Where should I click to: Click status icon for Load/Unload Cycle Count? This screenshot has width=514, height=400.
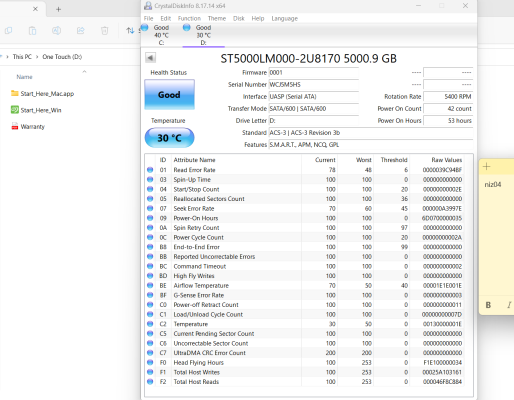point(150,314)
